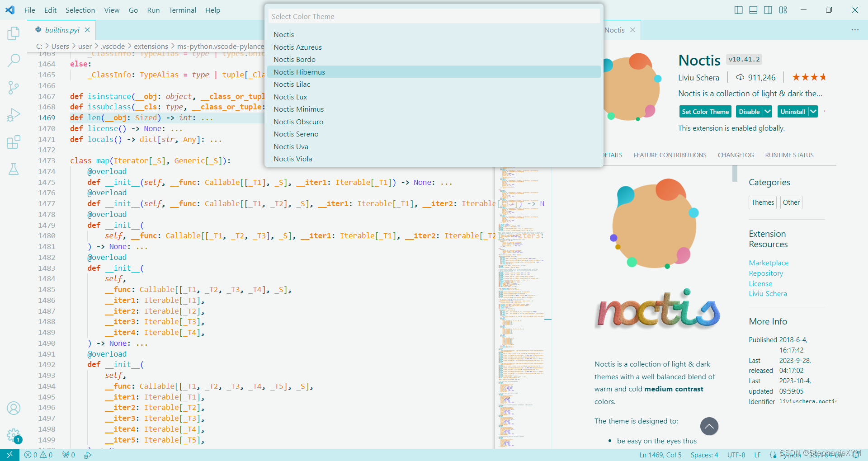Open the Testing flask view
Viewport: 868px width, 461px height.
click(x=14, y=169)
